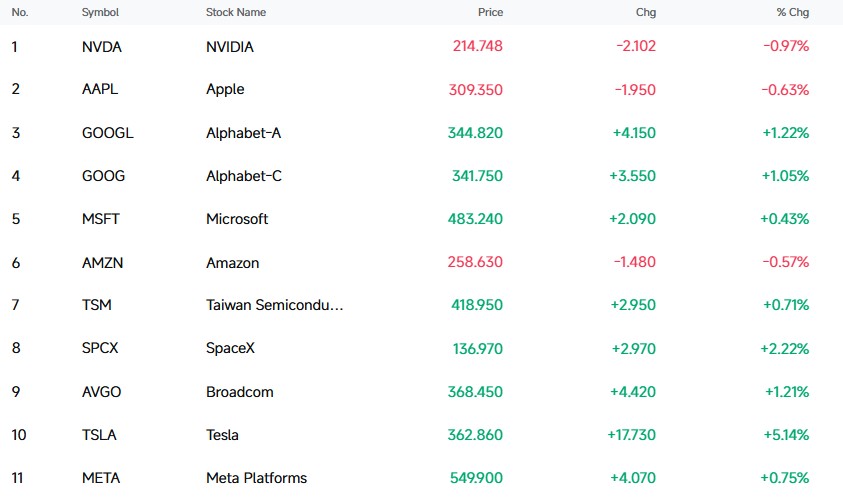Click Tesla's +5.14% change value
The image size is (843, 501).
(786, 435)
